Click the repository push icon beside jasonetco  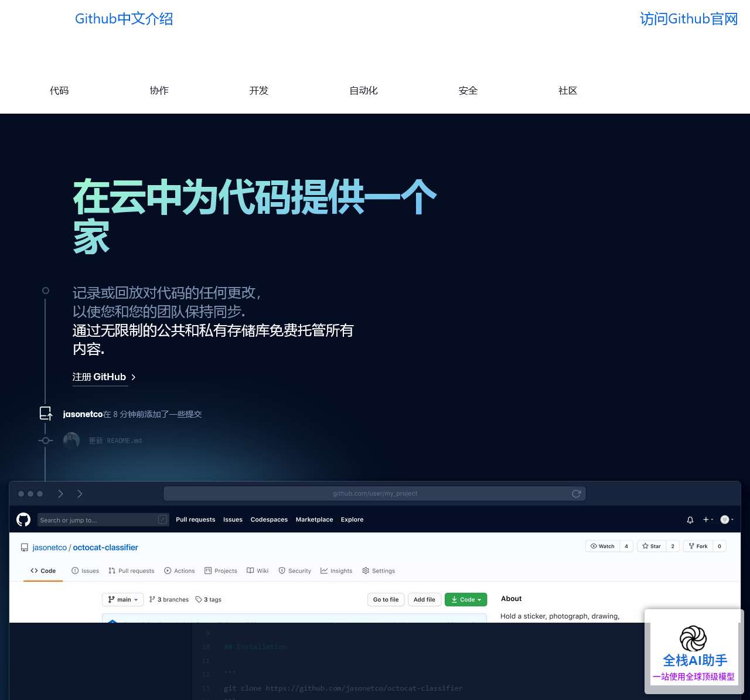tap(46, 414)
